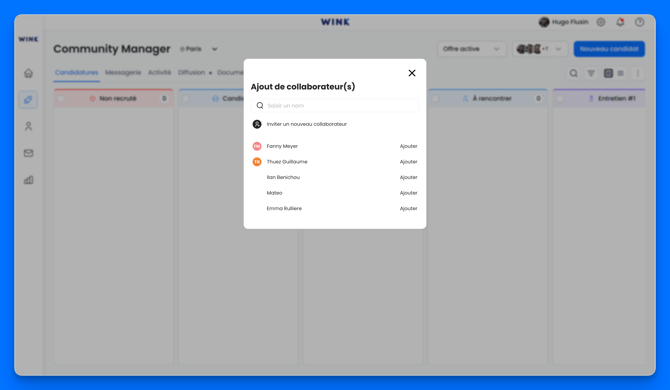Open the candidates person icon in sidebar
This screenshot has width=670, height=390.
(28, 126)
